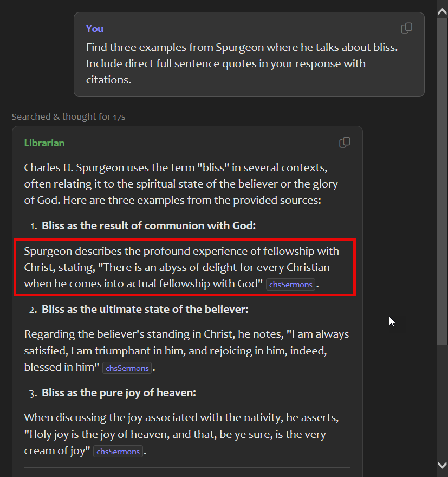Click the Librarian name label

pyautogui.click(x=44, y=143)
